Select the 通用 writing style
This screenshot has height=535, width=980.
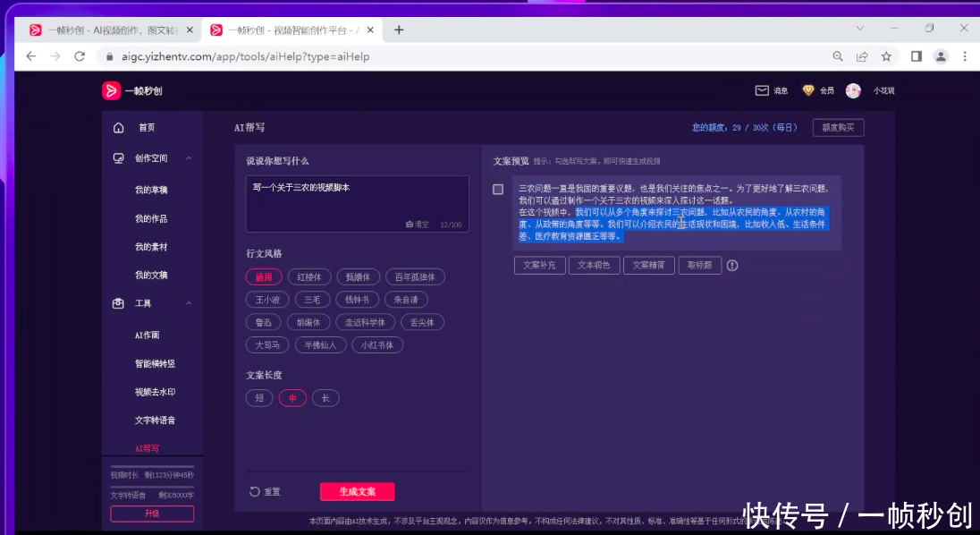[x=264, y=276]
